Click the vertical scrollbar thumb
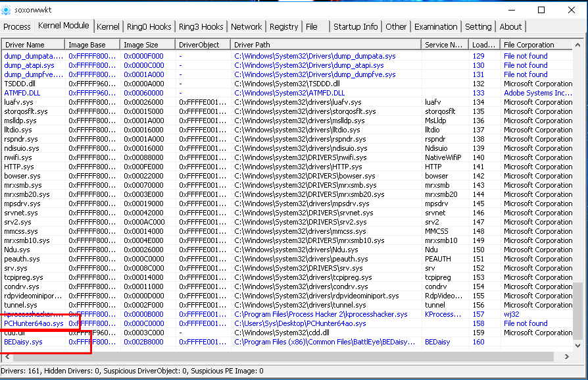The width and height of the screenshot is (588, 380). pos(577,310)
